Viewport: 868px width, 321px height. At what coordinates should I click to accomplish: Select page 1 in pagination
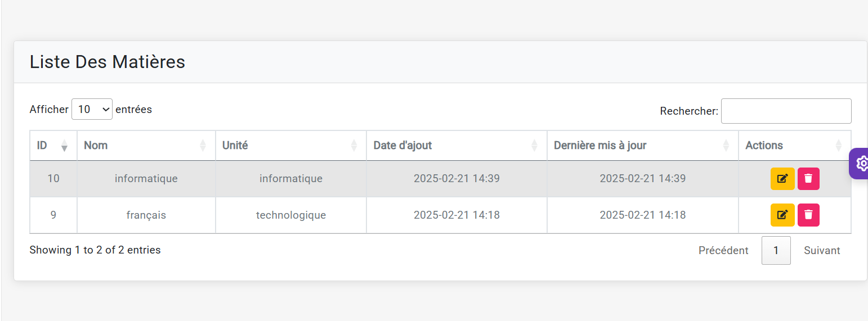pyautogui.click(x=776, y=251)
